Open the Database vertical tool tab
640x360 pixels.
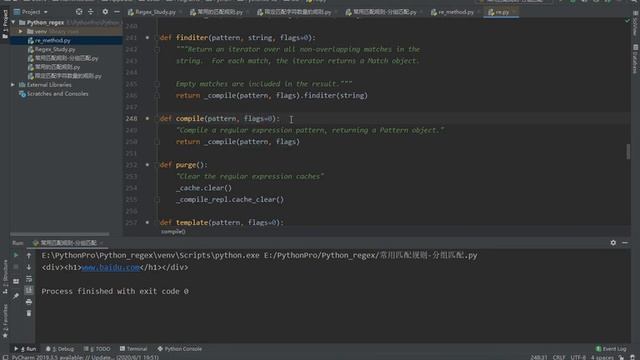[636, 60]
